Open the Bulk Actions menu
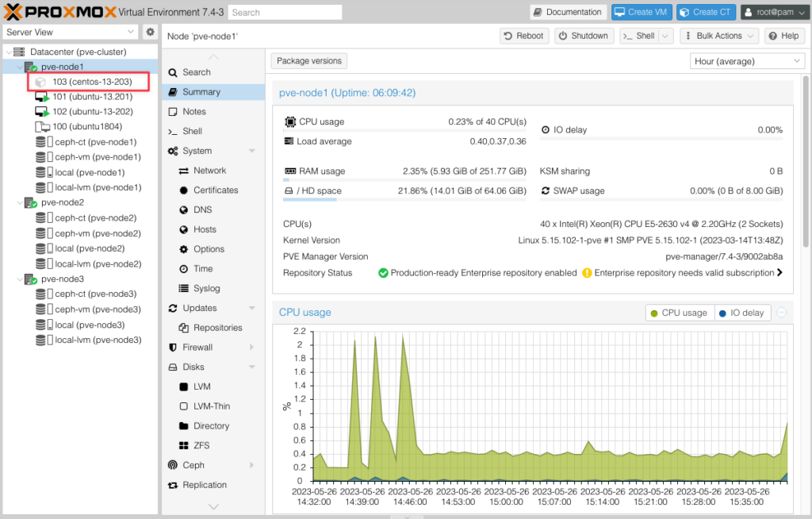 click(x=719, y=36)
